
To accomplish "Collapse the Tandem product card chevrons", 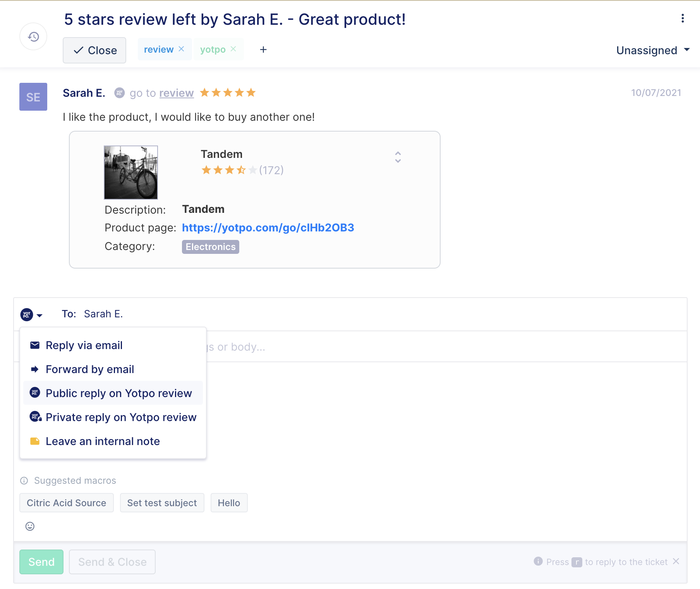I will pos(398,157).
